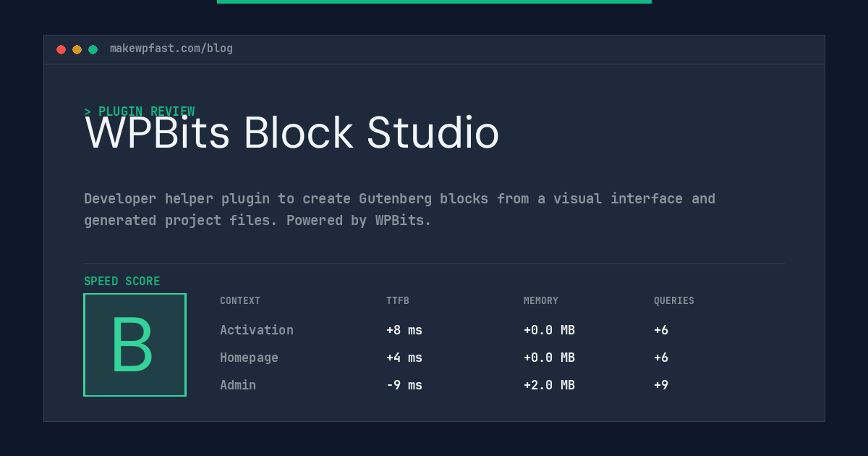The image size is (868, 456).
Task: Click the plugin description paragraph
Action: [399, 209]
